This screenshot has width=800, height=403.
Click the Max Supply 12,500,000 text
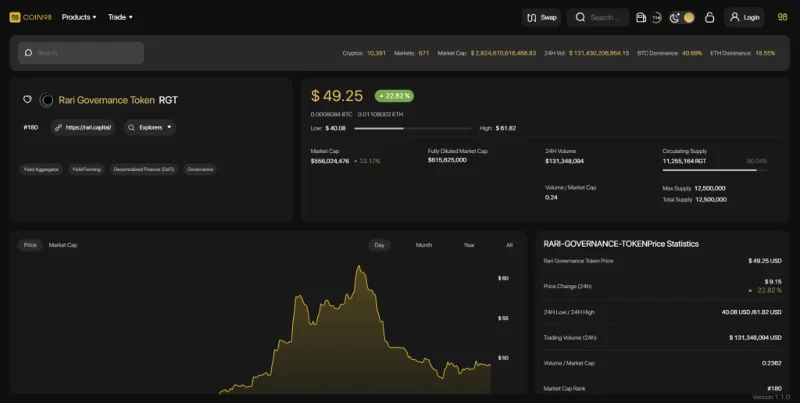(694, 188)
